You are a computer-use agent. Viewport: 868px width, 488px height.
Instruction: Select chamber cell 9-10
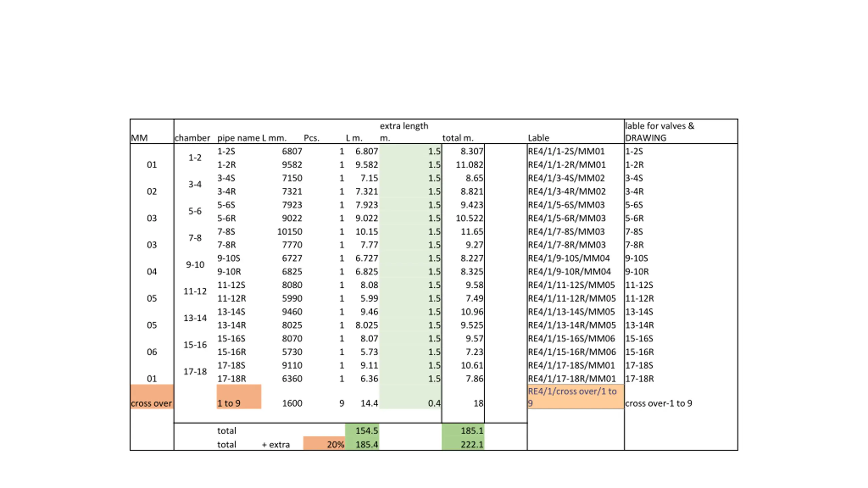click(195, 265)
